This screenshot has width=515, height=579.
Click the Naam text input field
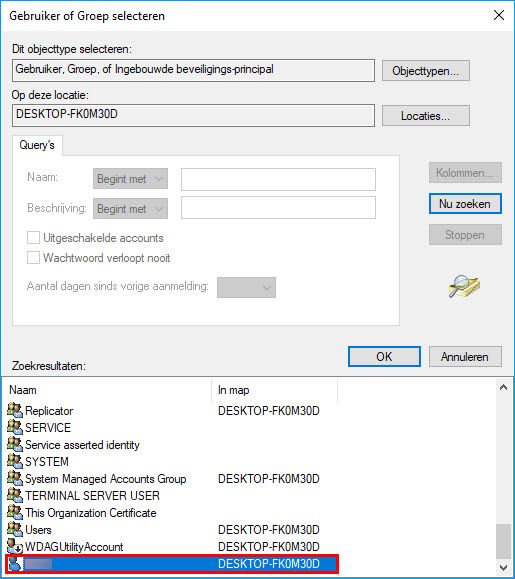[x=278, y=179]
